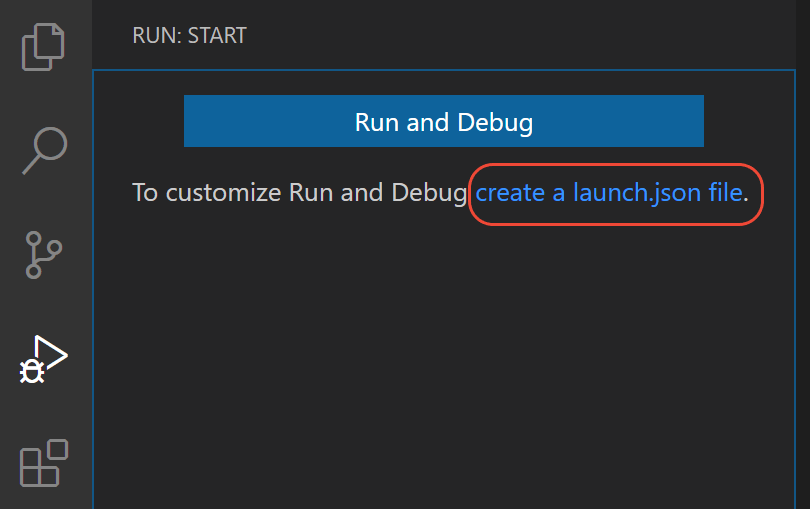The width and height of the screenshot is (810, 509).
Task: Follow the launch.json creation hyperlink
Action: coord(608,192)
